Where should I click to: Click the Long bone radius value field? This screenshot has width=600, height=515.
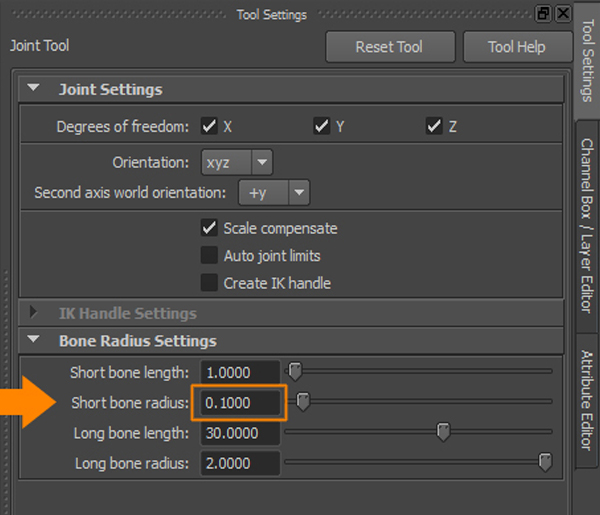240,463
